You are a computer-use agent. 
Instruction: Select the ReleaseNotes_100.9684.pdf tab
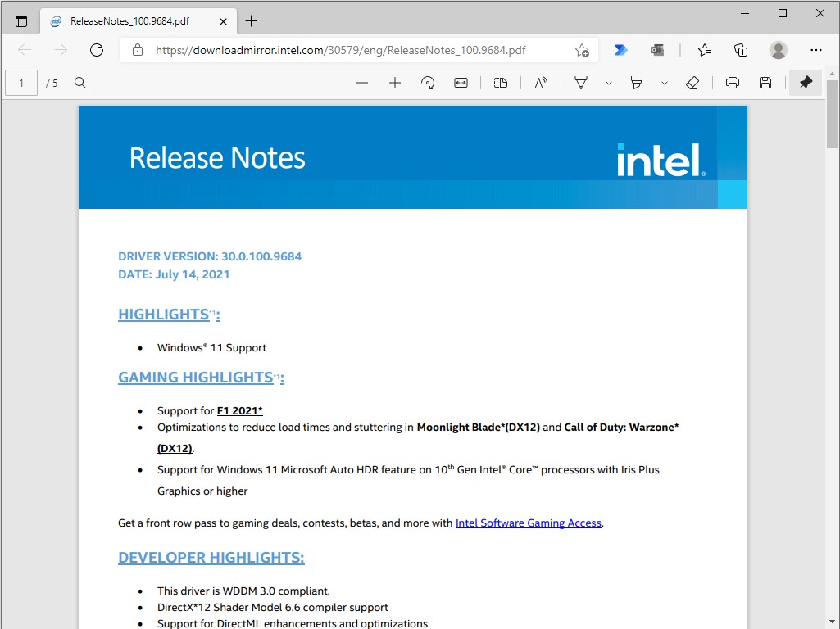pos(138,21)
